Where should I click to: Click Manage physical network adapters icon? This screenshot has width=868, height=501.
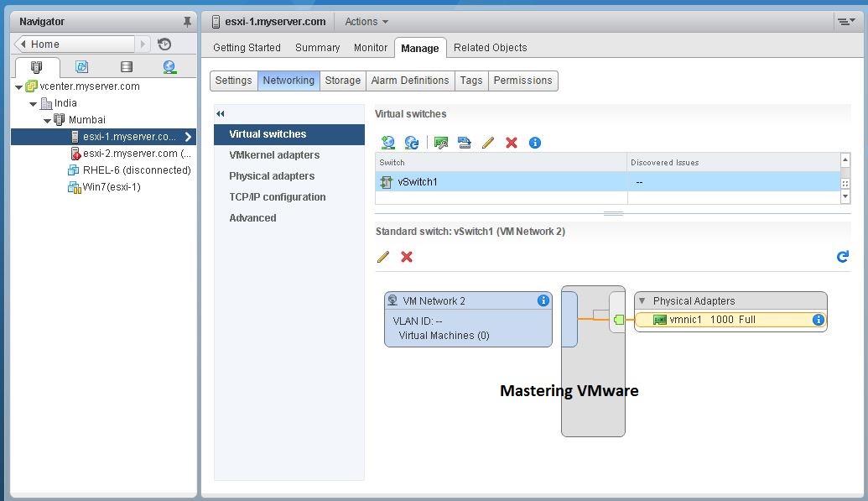point(441,143)
